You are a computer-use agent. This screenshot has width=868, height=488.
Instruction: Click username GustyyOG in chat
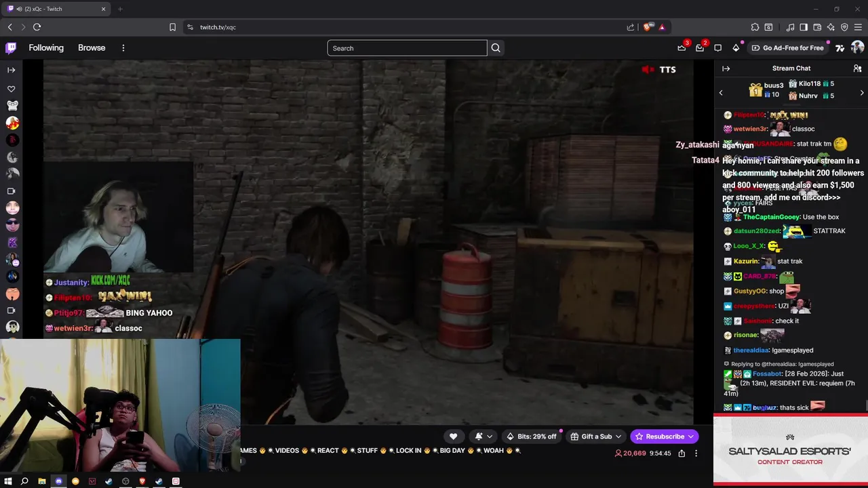pos(749,291)
